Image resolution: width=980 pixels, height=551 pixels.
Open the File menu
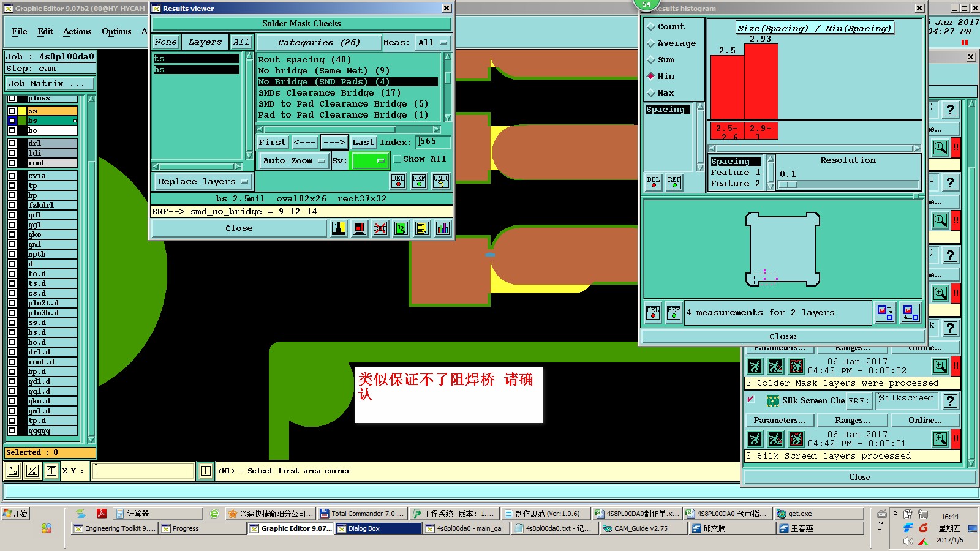[x=20, y=32]
